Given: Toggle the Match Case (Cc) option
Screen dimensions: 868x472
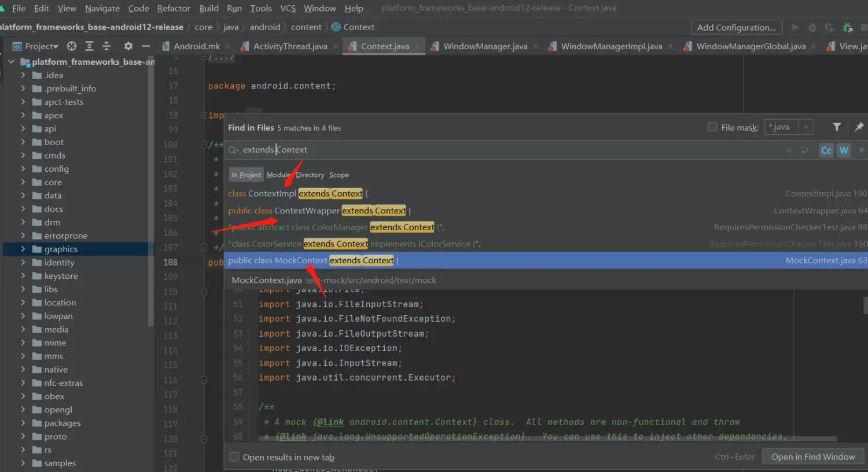Looking at the screenshot, I should [826, 150].
